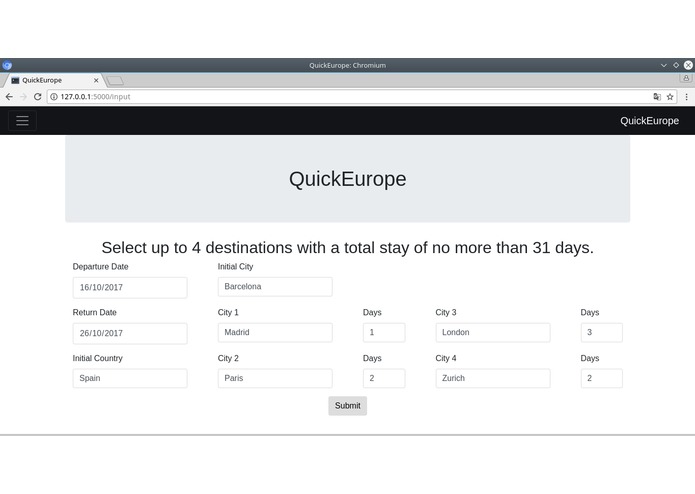Screen dimensions: 695x494
Task: Bookmark this page with the star icon
Action: [670, 97]
